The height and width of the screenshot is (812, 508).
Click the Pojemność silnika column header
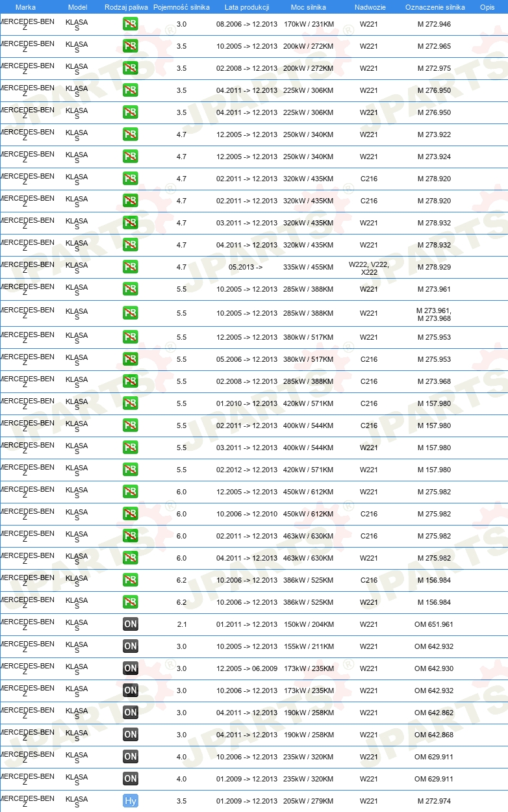tap(181, 7)
